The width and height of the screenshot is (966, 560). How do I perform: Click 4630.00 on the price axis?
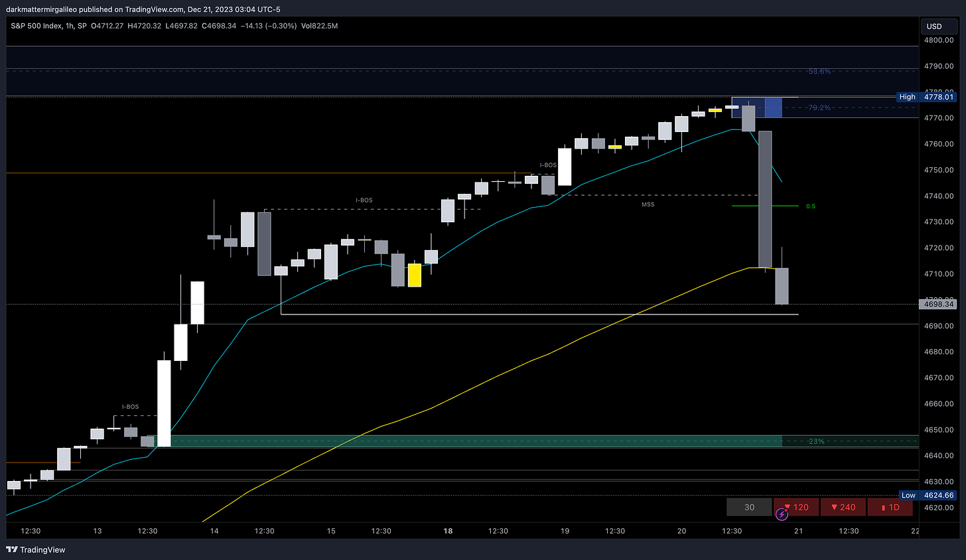(x=939, y=482)
